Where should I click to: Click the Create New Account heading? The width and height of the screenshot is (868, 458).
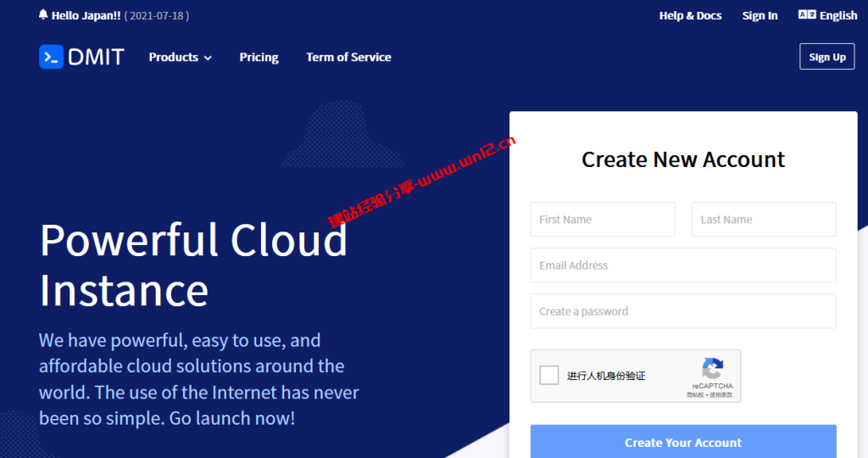[x=683, y=159]
